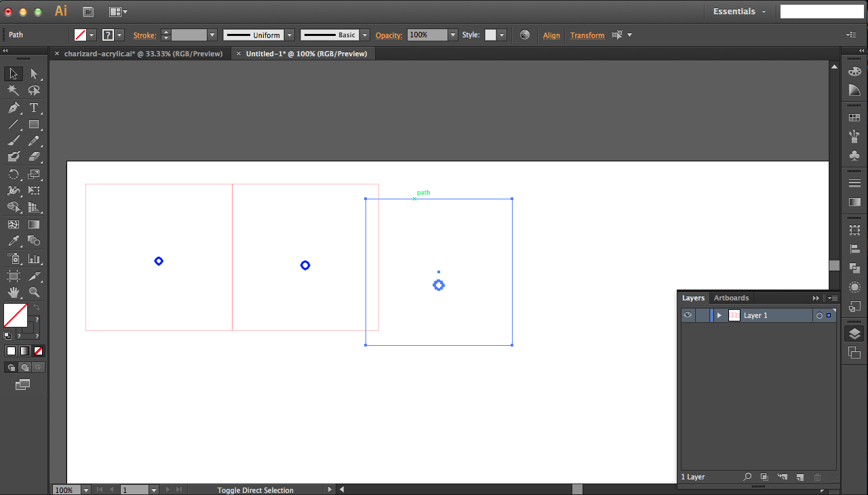Open Recolor Artwork color wheel icon
868x495 pixels.
pyautogui.click(x=525, y=35)
